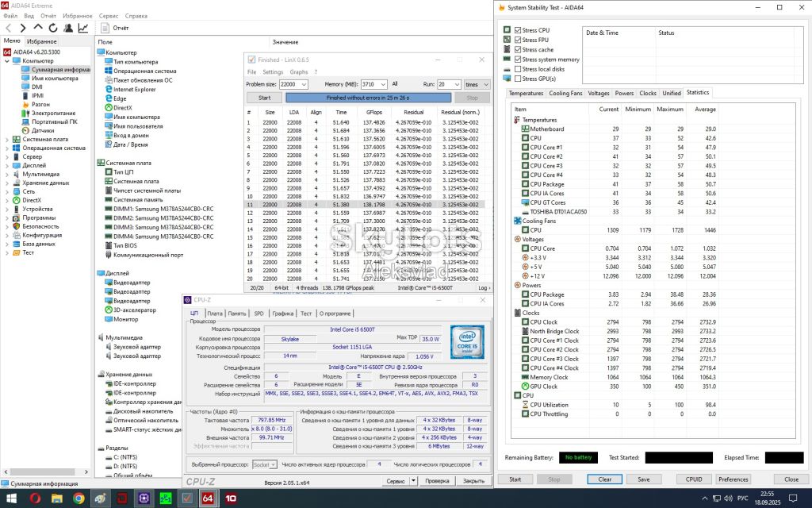Click the Intel Core i5 logo in CPU-Z

click(x=467, y=342)
